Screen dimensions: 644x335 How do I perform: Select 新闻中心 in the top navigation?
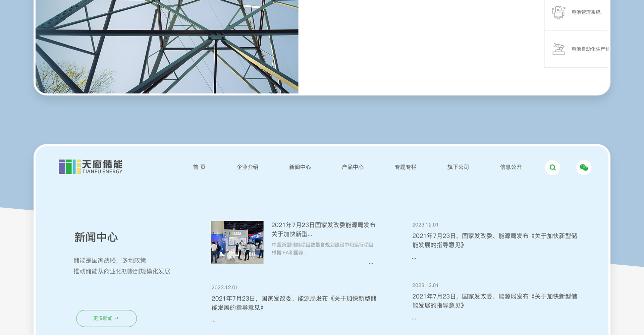pos(300,167)
